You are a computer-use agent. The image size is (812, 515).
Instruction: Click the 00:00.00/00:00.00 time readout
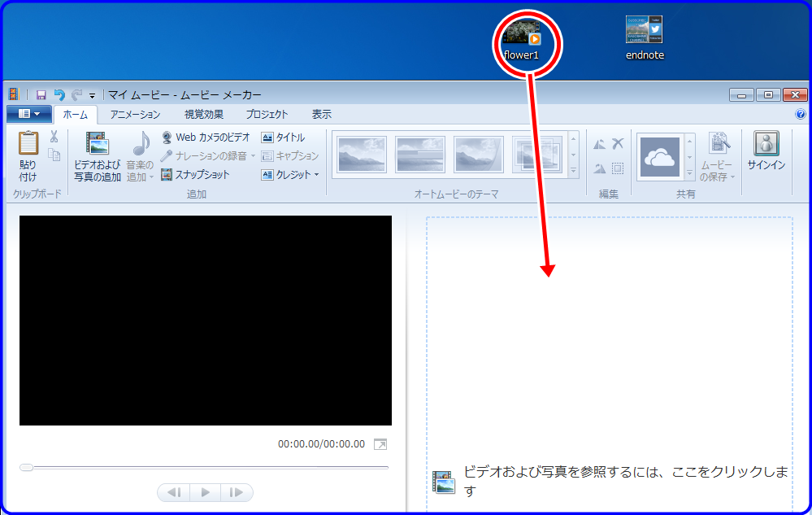(x=322, y=444)
